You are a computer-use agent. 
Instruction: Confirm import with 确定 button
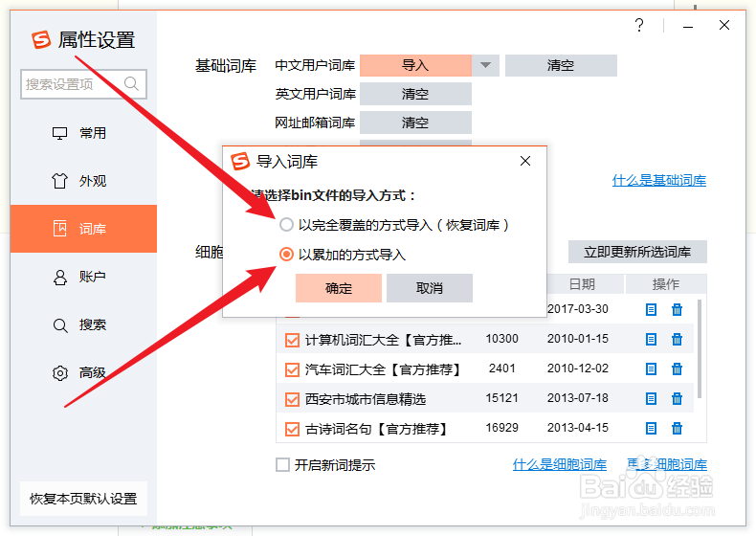click(x=339, y=288)
